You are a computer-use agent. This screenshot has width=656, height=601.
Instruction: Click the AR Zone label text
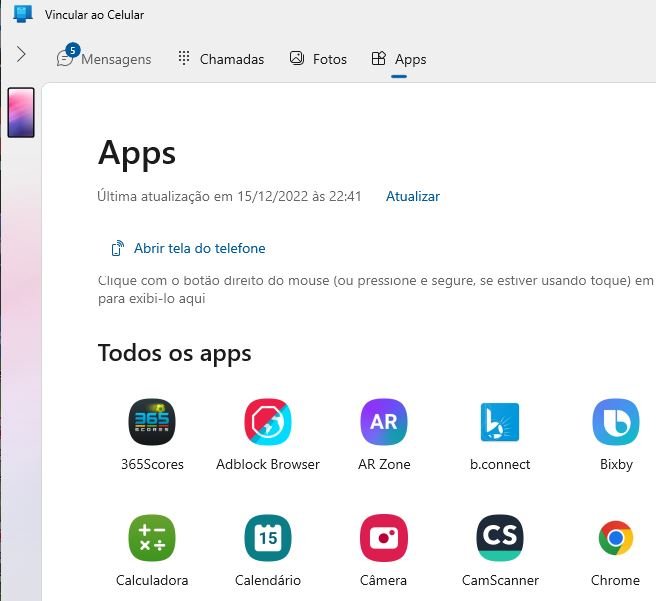point(384,464)
